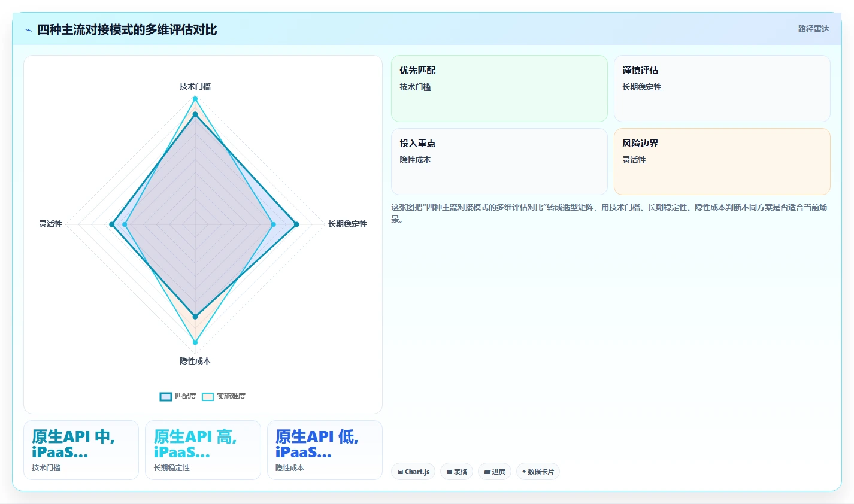Select the 灵活性 radar axis label
This screenshot has height=504, width=854.
pos(51,224)
